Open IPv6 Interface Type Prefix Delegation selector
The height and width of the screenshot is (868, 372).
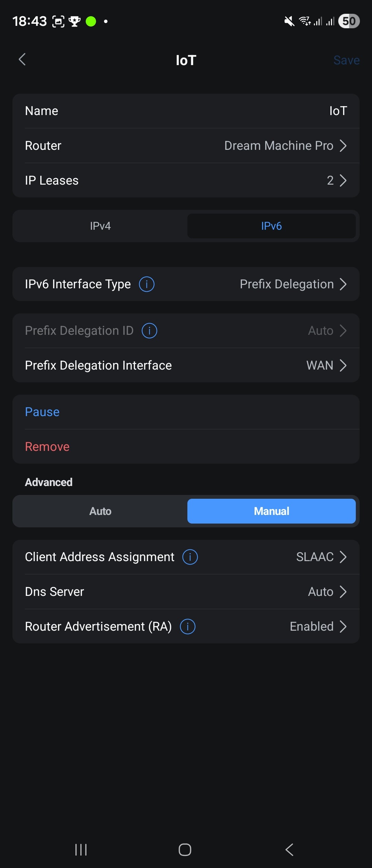(293, 284)
